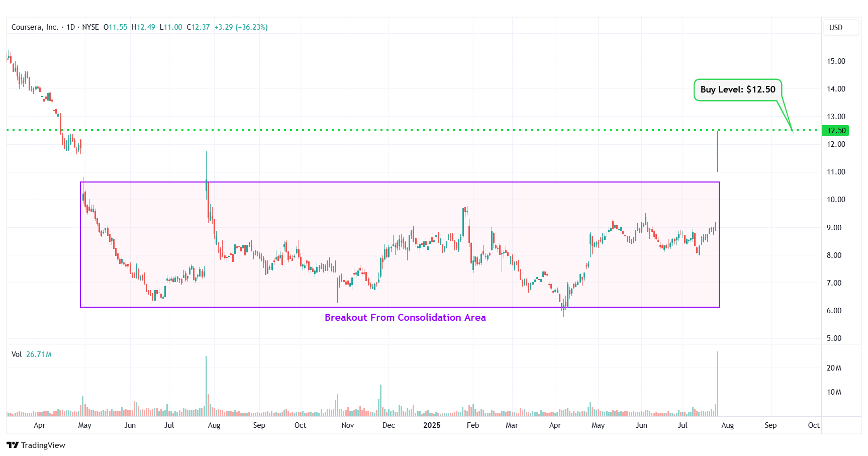This screenshot has height=456, width=868.
Task: Select the Buy Level: $12.50 callout
Action: pyautogui.click(x=738, y=89)
